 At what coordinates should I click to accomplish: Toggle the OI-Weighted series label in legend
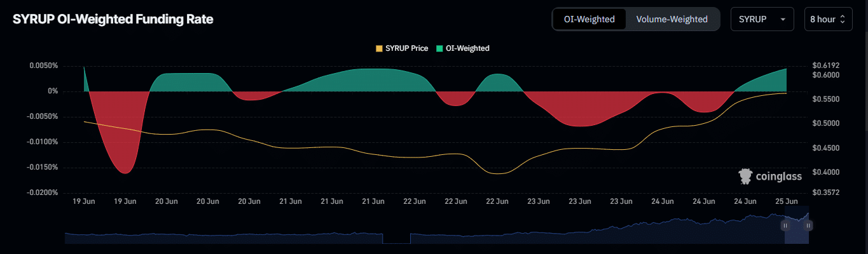[467, 48]
